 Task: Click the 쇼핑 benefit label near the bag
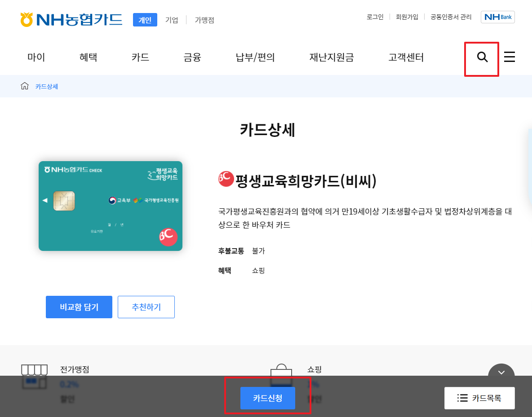click(x=315, y=369)
